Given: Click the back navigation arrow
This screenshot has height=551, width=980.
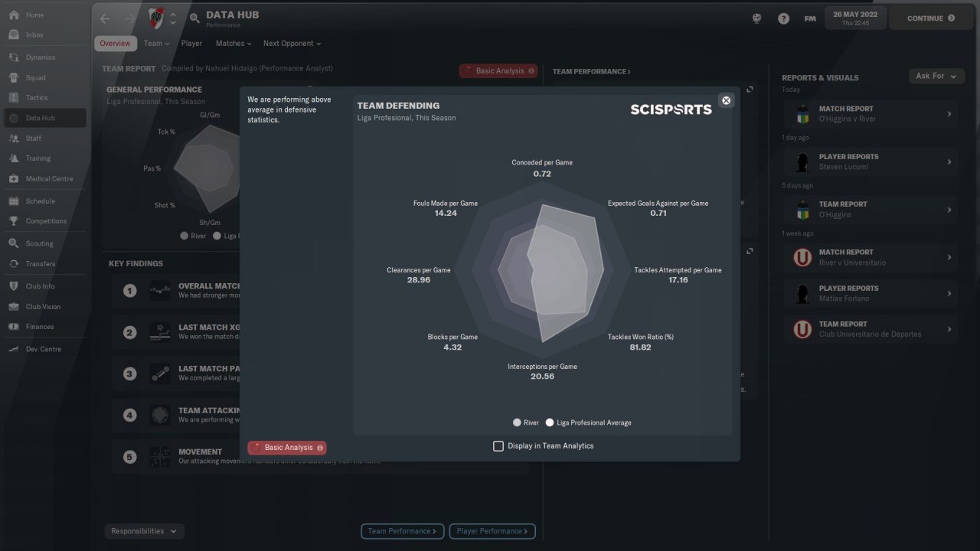Looking at the screenshot, I should [105, 18].
